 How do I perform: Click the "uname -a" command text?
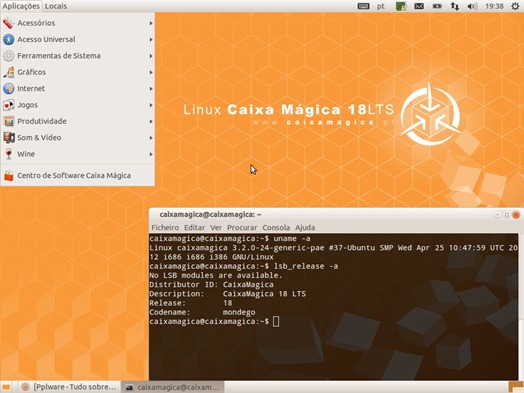pos(292,239)
